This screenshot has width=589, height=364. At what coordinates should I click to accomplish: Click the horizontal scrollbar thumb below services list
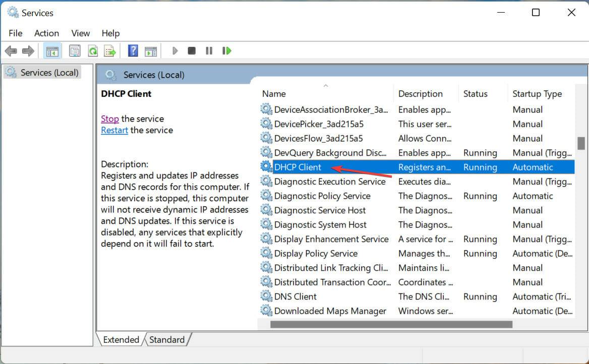point(391,324)
